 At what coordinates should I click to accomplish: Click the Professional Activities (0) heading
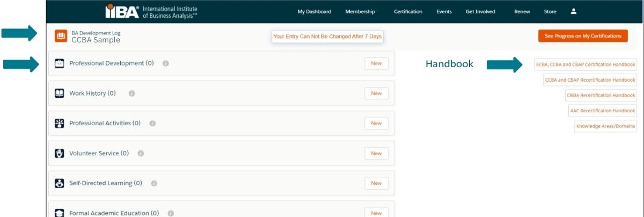[105, 123]
